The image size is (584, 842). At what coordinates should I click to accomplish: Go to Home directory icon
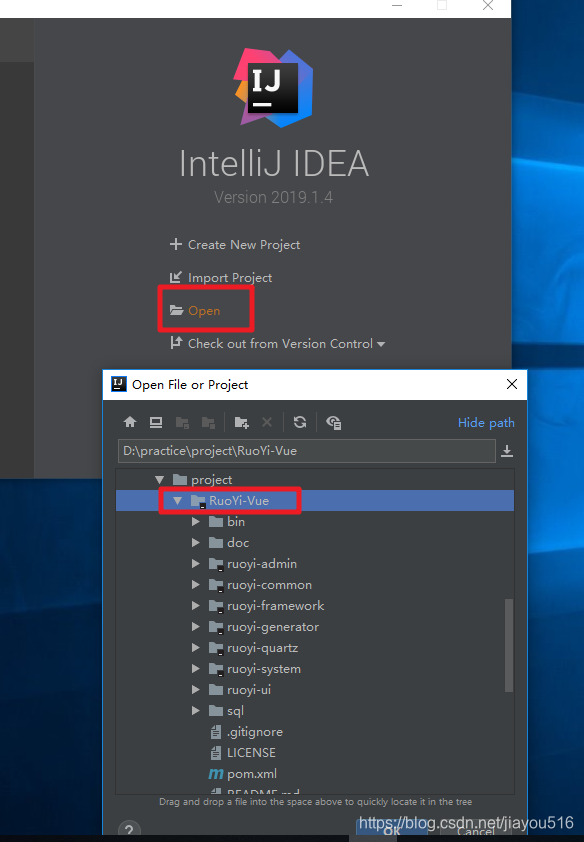coord(130,423)
